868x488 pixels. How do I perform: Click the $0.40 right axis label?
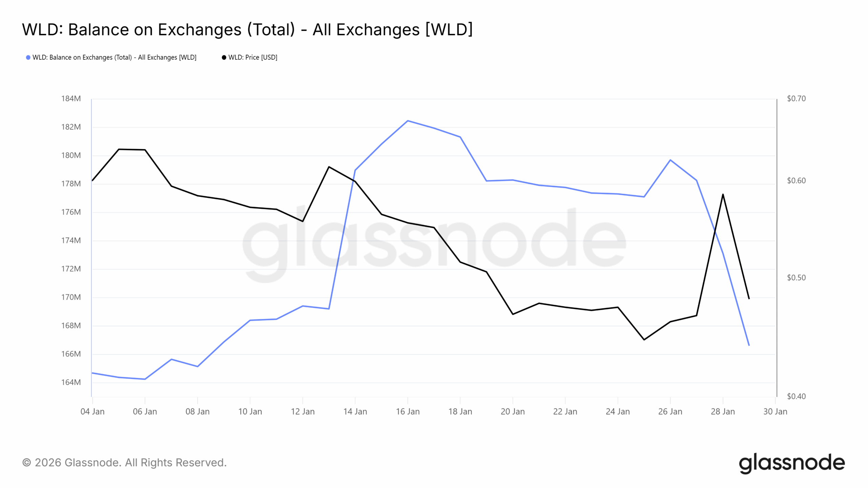pos(796,396)
